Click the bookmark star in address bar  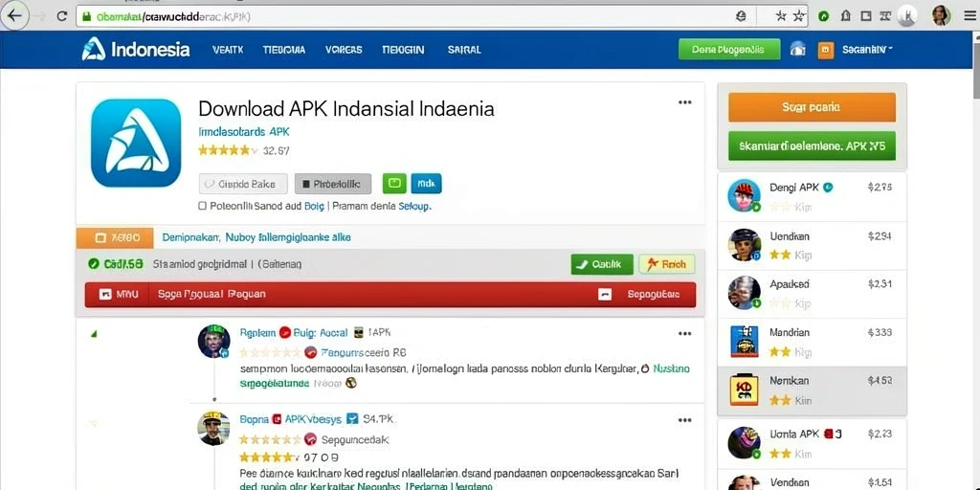[x=799, y=17]
